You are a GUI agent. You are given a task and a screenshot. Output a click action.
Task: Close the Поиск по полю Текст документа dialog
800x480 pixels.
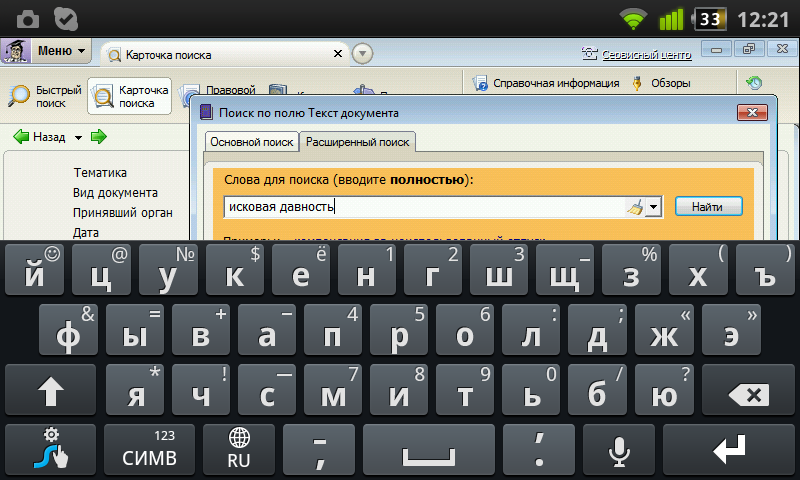click(x=752, y=113)
